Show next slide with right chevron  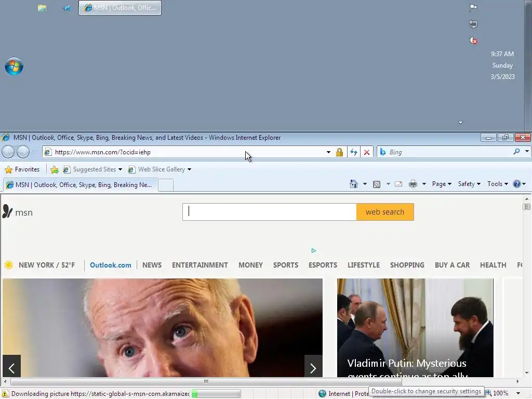click(313, 367)
